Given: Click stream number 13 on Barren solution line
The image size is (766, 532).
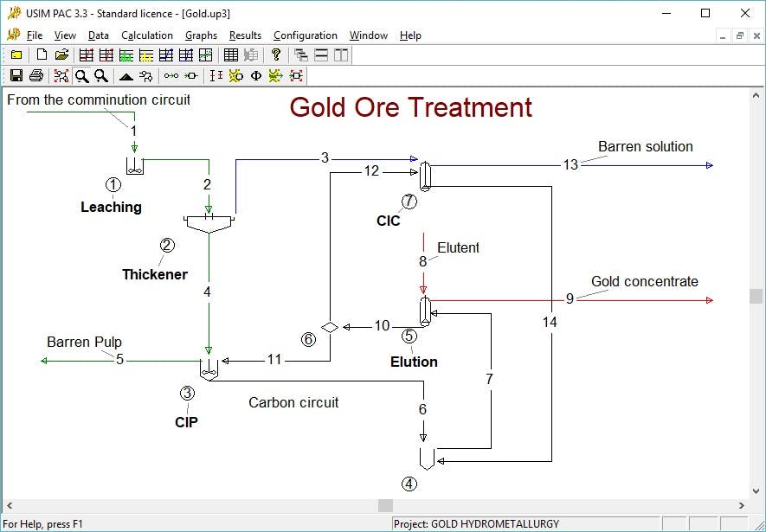Looking at the screenshot, I should (x=570, y=165).
